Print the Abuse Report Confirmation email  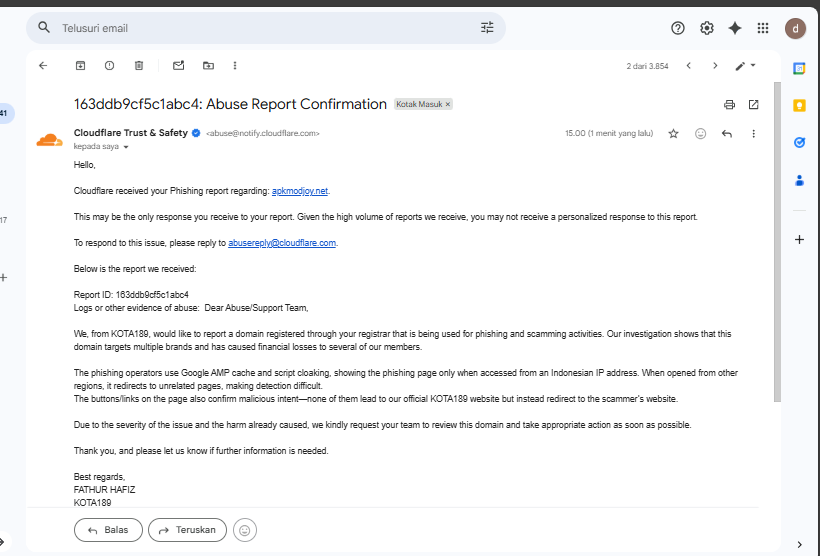click(729, 105)
